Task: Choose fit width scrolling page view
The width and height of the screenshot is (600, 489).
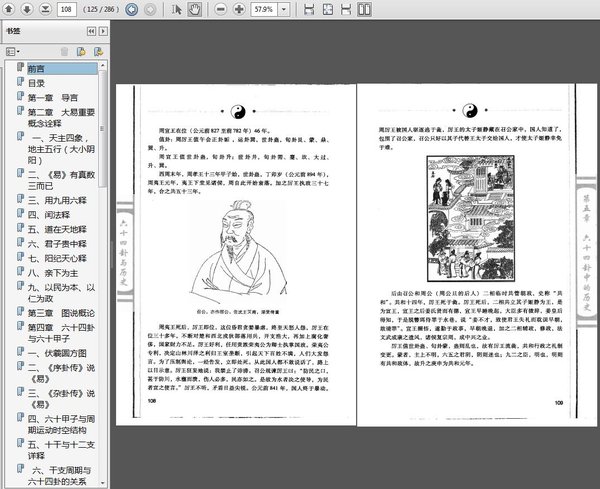Action: tap(309, 9)
